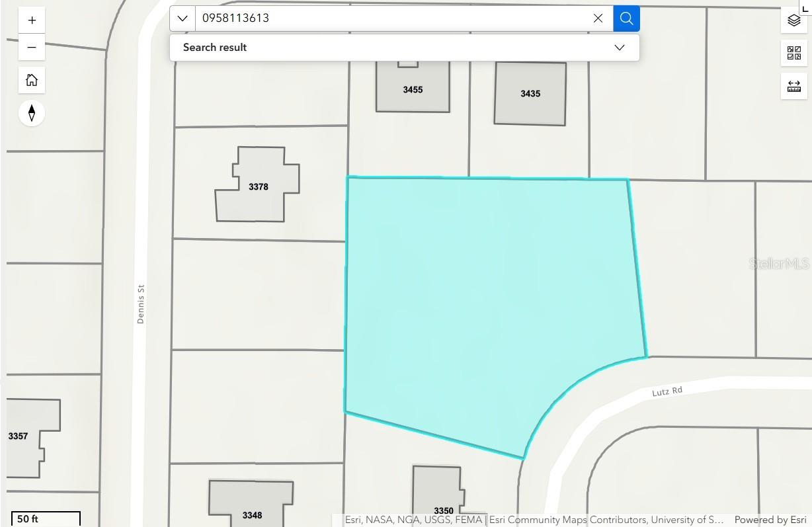Zoom in with the plus button

click(x=32, y=20)
